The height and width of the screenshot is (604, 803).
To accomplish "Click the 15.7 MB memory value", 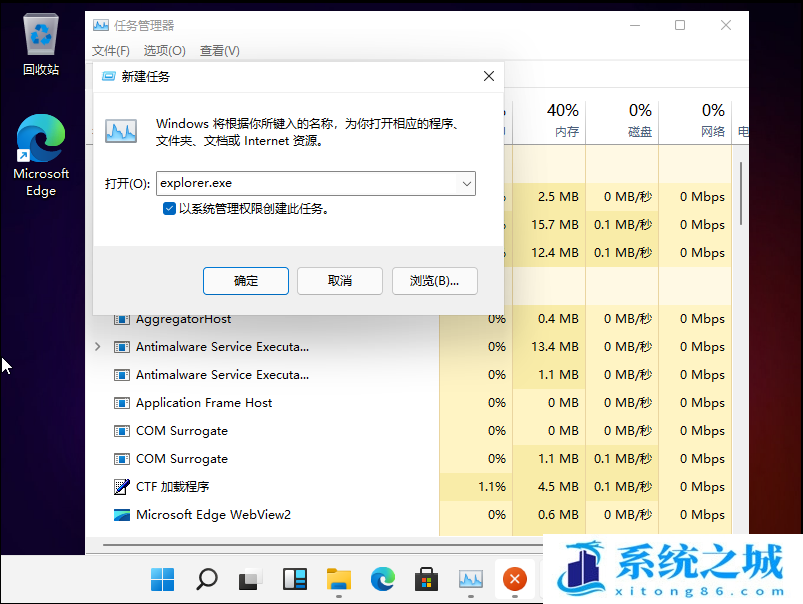I will (x=555, y=225).
